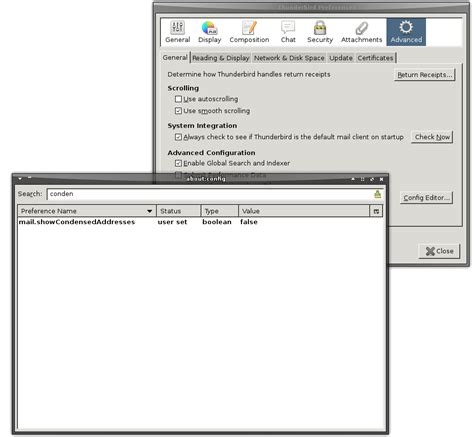Close the Thunderbird Preferences dialog
Image resolution: width=474 pixels, height=437 pixels.
point(439,251)
